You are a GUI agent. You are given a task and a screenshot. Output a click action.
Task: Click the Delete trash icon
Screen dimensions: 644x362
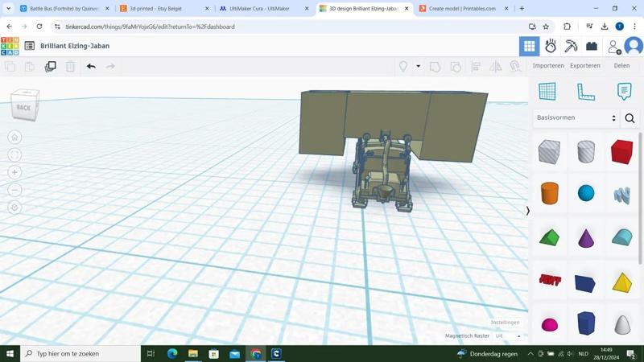(x=70, y=67)
